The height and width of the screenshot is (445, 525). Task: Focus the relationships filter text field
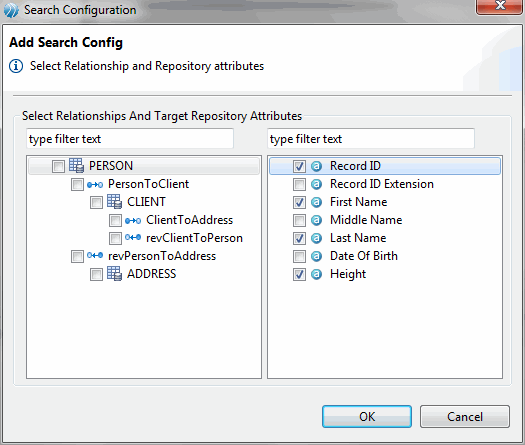[130, 139]
